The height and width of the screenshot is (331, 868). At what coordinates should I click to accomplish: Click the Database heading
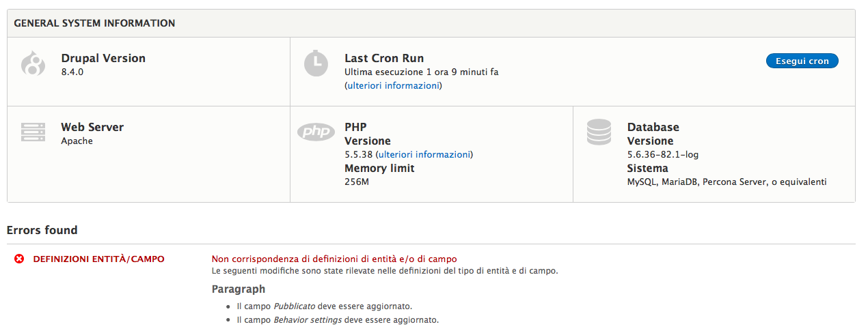[653, 127]
